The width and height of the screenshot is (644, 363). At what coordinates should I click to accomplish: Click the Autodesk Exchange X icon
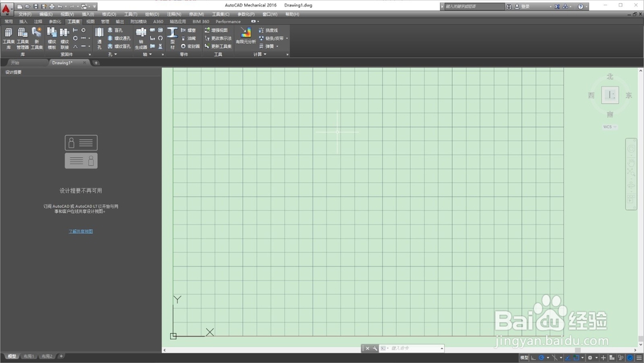[x=557, y=6]
